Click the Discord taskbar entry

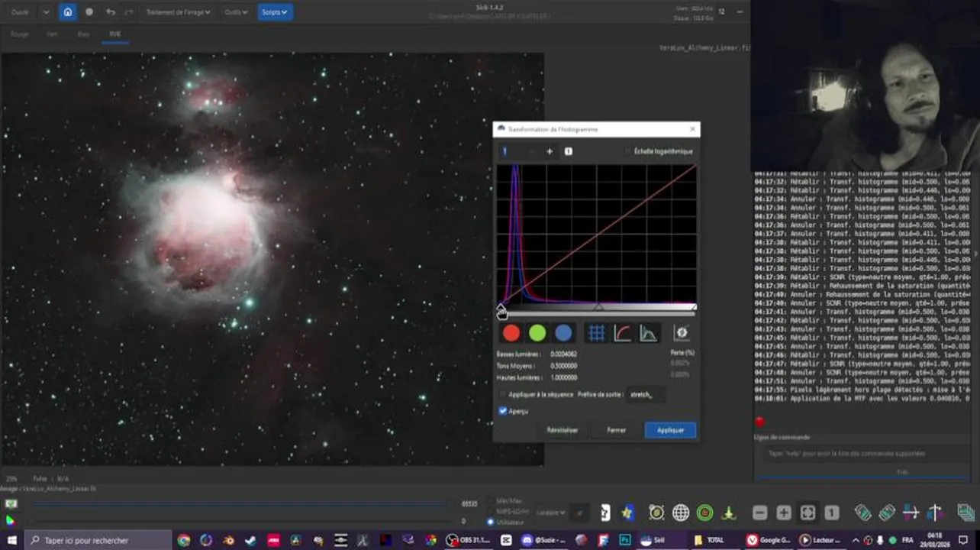click(x=545, y=540)
